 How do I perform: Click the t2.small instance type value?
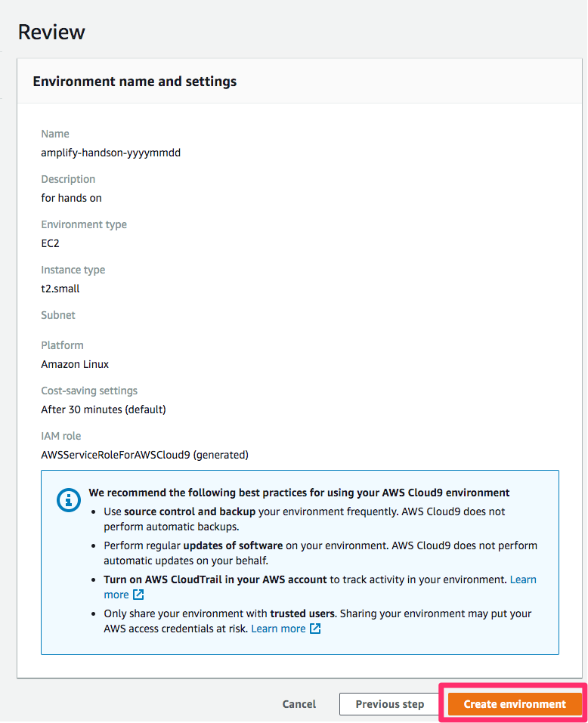pos(60,289)
